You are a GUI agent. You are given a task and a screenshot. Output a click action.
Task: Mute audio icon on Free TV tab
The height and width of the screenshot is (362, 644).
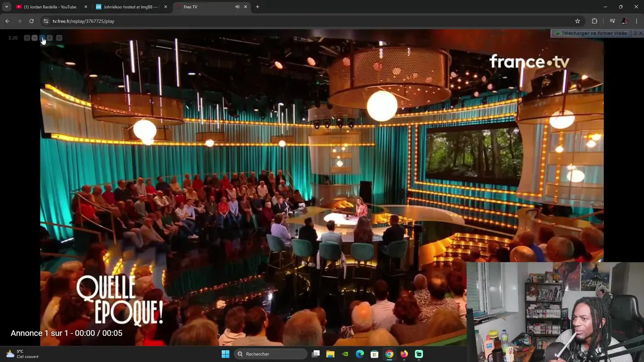pyautogui.click(x=237, y=7)
